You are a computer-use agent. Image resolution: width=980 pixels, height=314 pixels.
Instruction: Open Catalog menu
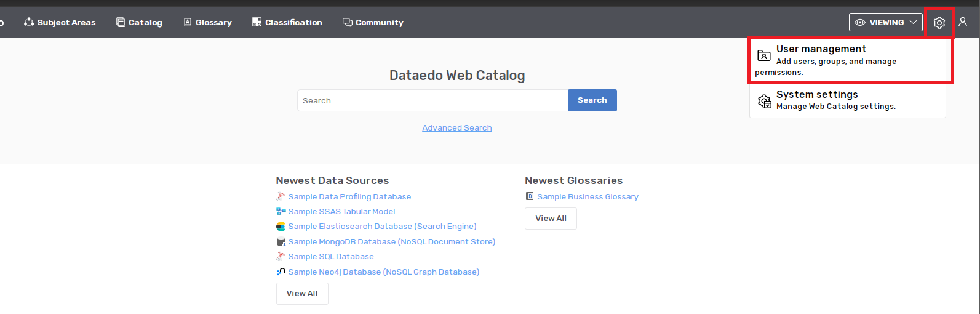pos(139,22)
